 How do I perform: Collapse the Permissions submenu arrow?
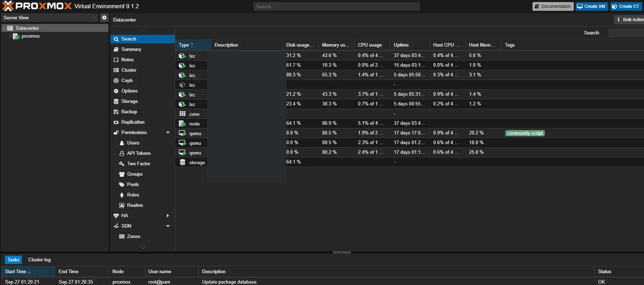pos(168,133)
